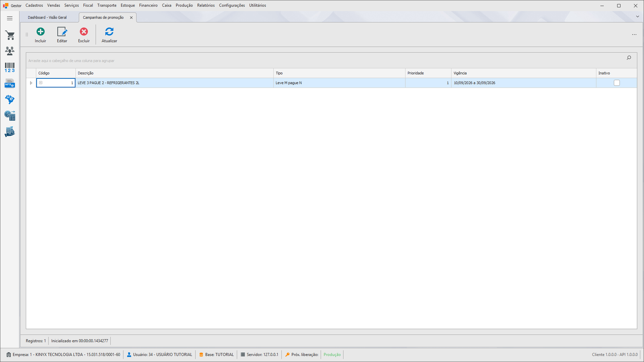Open the Utilitários menu
The width and height of the screenshot is (644, 362).
click(x=258, y=5)
